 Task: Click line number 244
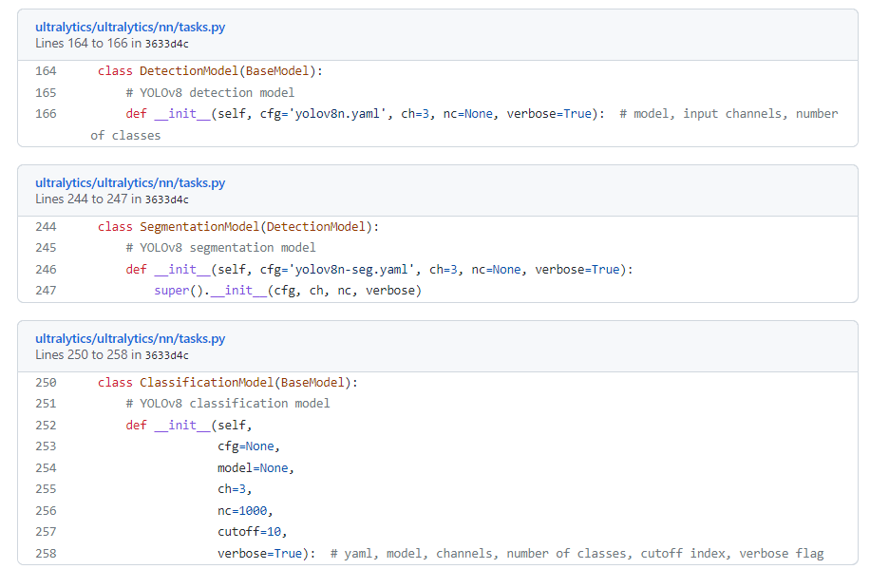(x=46, y=227)
